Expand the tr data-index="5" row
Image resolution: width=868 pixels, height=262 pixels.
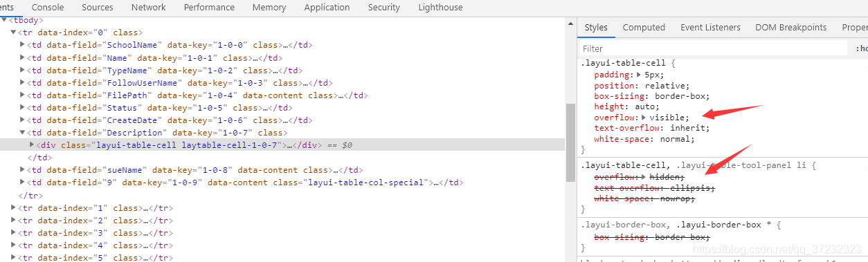(x=13, y=257)
